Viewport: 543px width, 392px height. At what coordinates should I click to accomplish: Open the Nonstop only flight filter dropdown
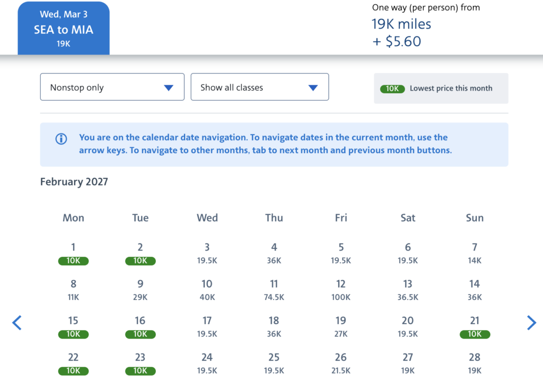tap(112, 86)
